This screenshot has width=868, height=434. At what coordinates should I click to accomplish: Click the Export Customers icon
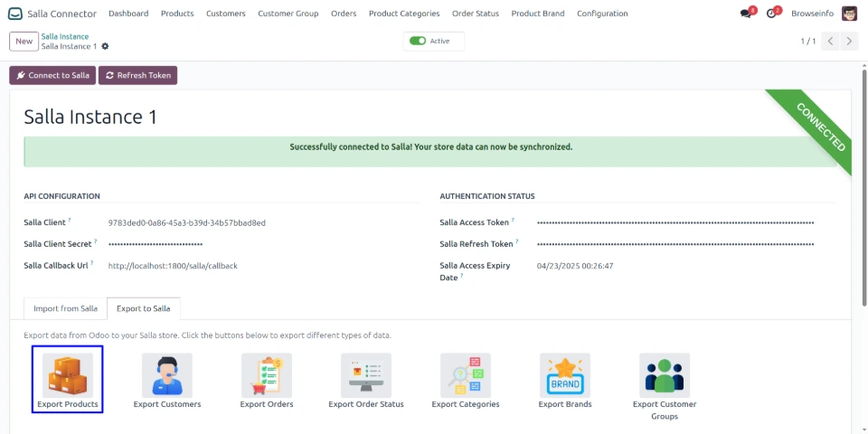pyautogui.click(x=167, y=374)
